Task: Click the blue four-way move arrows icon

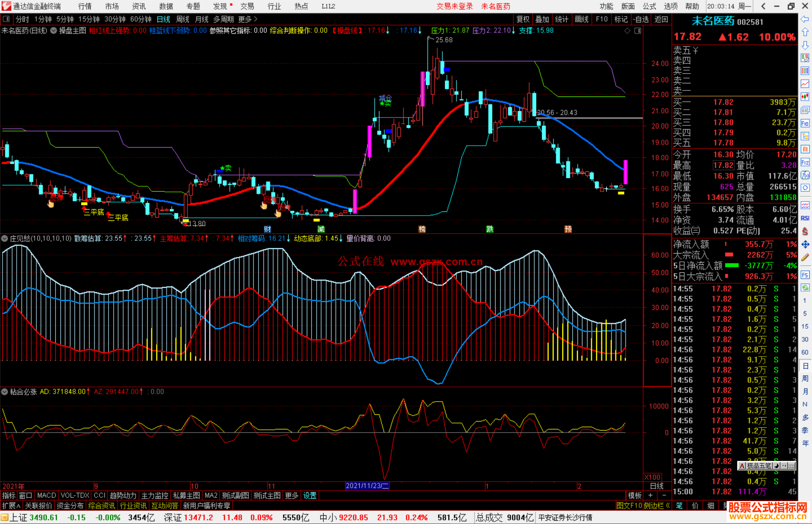Action: pyautogui.click(x=805, y=245)
